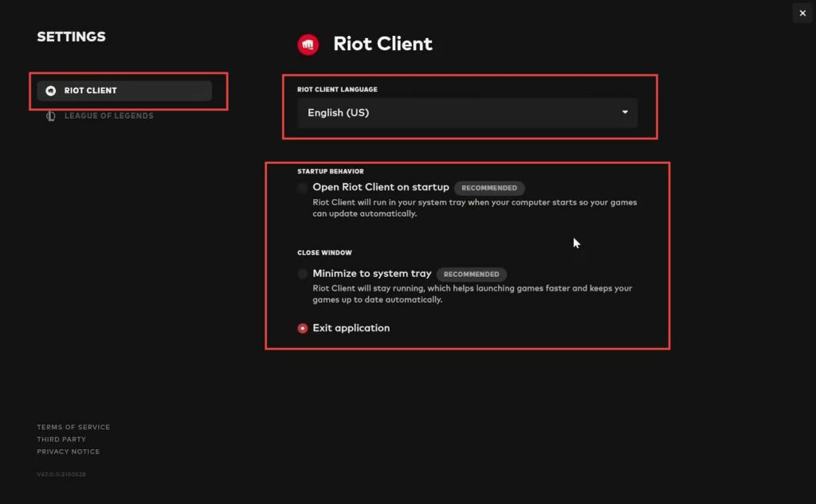Click the version number text
Viewport: 816px width, 504px height.
(61, 475)
